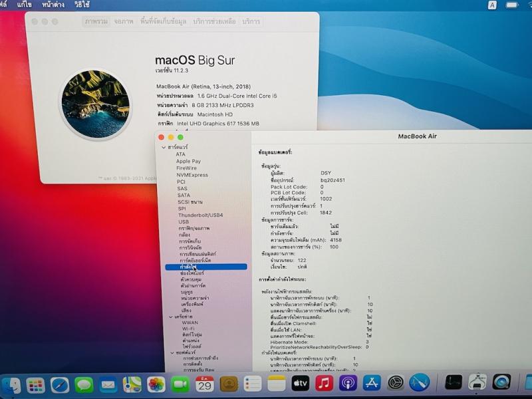Open the Contacts app in the Dock
Screen dimensions: 532x399
pyautogui.click(x=229, y=384)
